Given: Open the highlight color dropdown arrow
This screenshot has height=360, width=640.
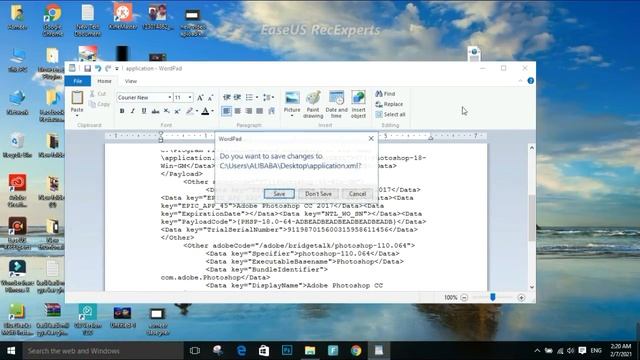Looking at the screenshot, I should click(197, 111).
